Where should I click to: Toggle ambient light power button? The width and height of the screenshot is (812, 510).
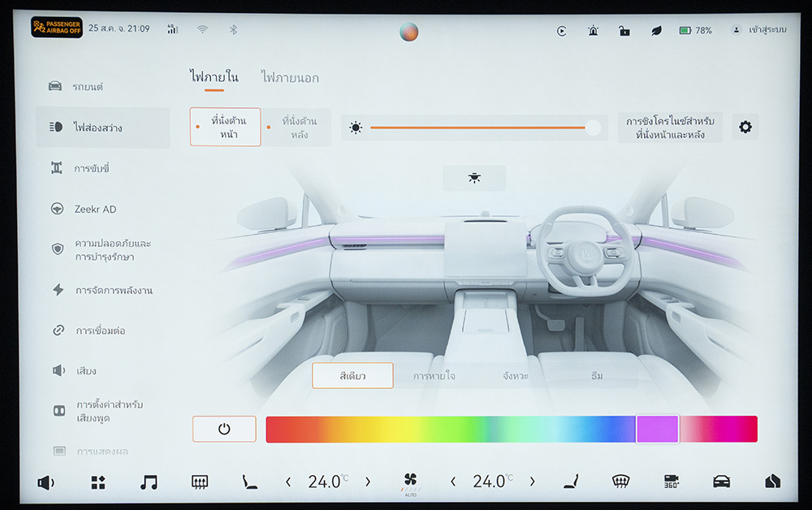coord(224,429)
